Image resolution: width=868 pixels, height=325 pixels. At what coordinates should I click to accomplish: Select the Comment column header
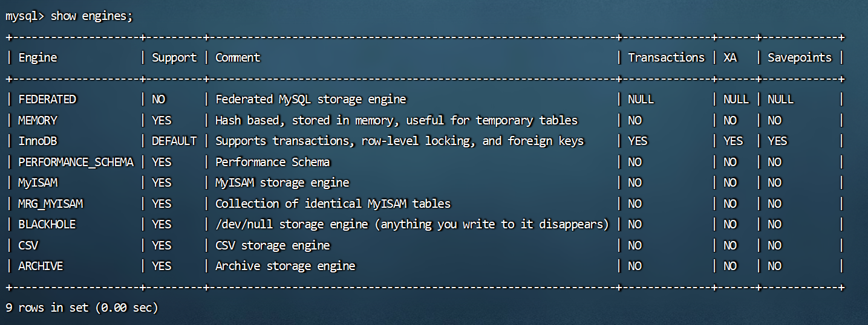[238, 57]
